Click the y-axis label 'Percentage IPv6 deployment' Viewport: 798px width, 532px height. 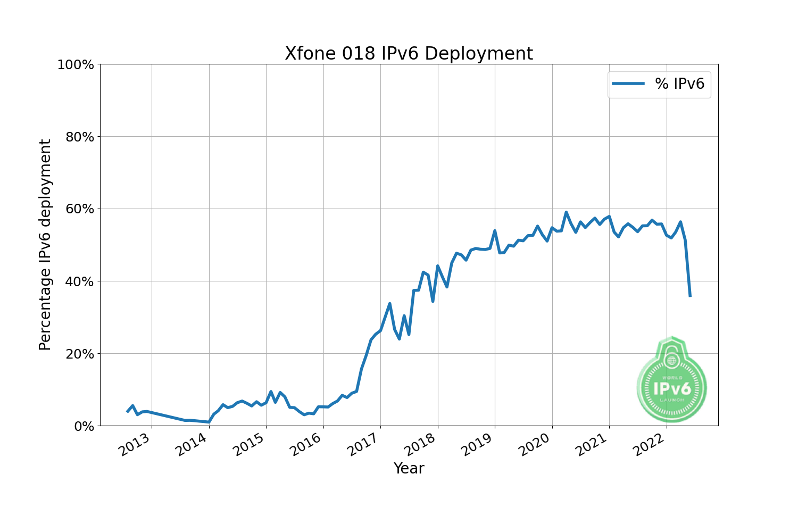tap(46, 245)
